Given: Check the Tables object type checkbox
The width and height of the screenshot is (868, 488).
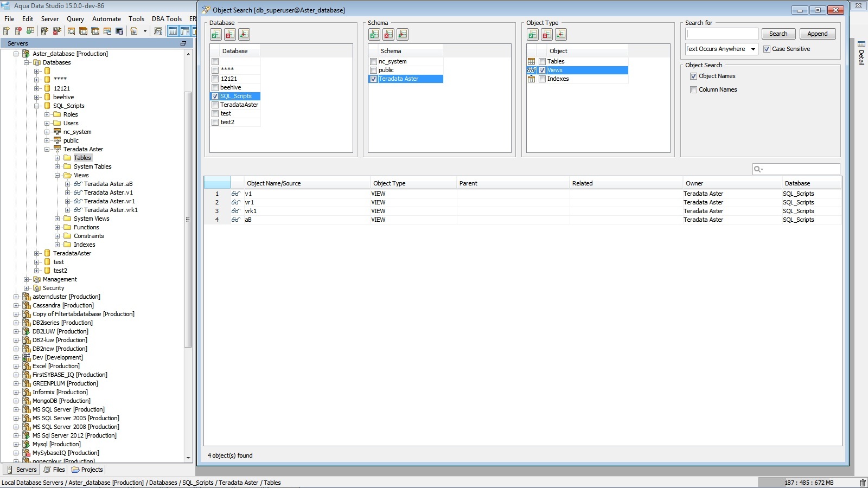Looking at the screenshot, I should click(x=542, y=61).
